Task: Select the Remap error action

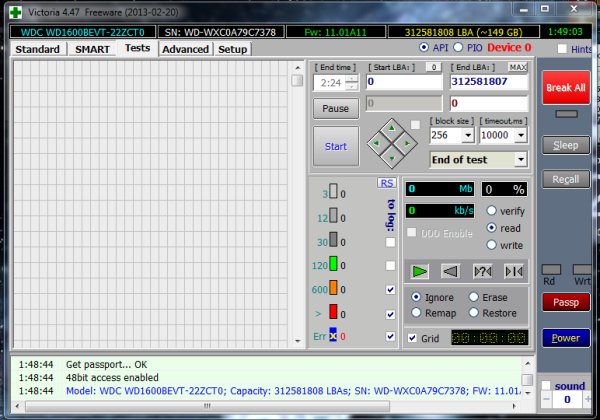Action: [x=416, y=313]
